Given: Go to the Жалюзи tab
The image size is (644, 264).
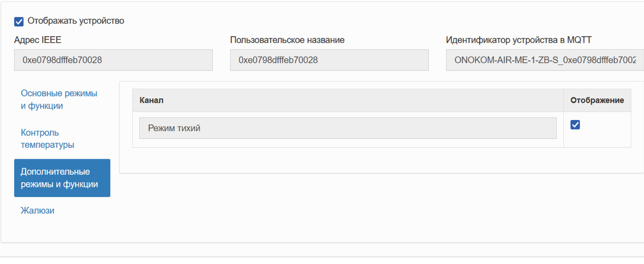Looking at the screenshot, I should coord(37,211).
